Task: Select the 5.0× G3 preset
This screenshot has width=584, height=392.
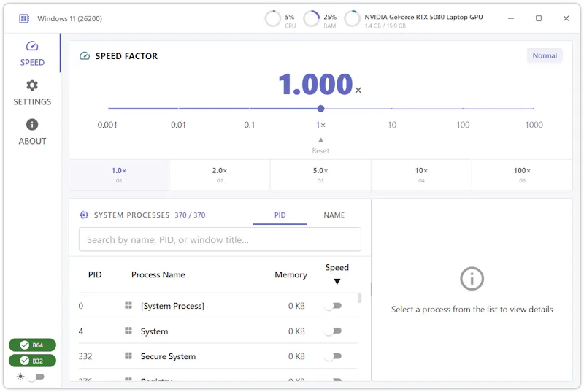Action: coord(320,175)
